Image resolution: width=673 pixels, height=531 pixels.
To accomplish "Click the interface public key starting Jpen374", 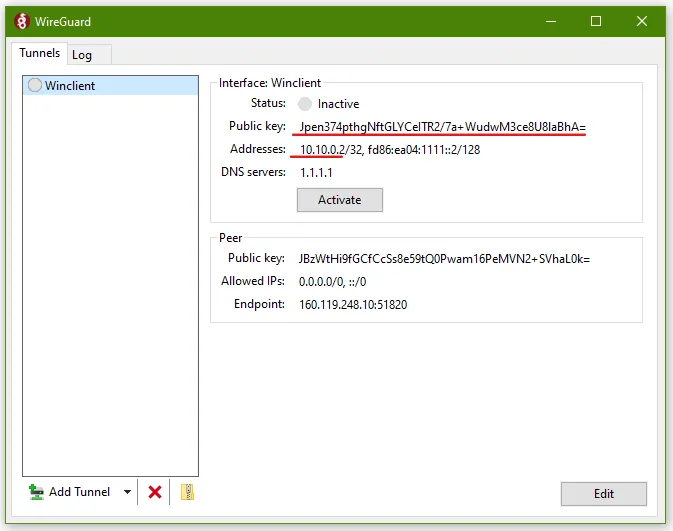I will pyautogui.click(x=443, y=127).
